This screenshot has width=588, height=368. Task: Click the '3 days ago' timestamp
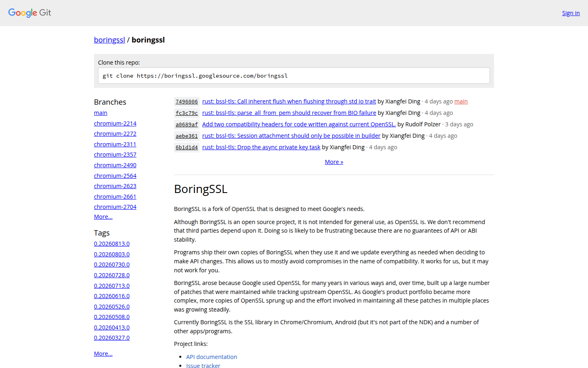pyautogui.click(x=459, y=124)
